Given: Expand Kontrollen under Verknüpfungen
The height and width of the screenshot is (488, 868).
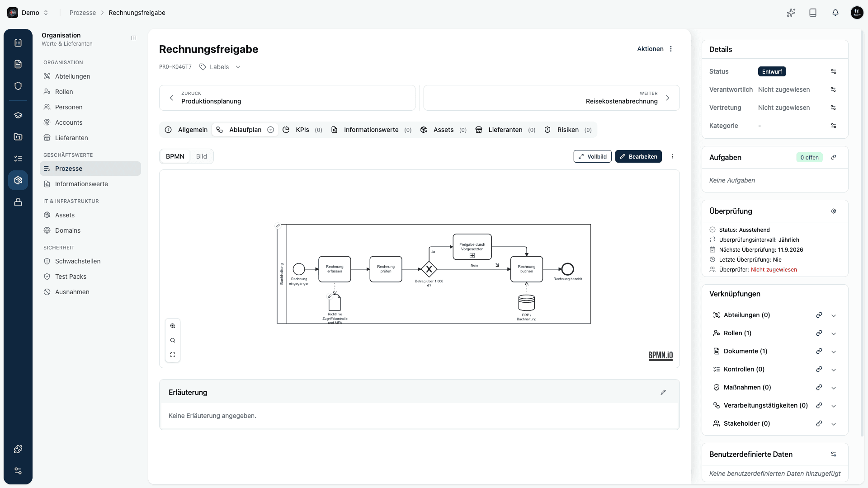Looking at the screenshot, I should click(x=834, y=370).
